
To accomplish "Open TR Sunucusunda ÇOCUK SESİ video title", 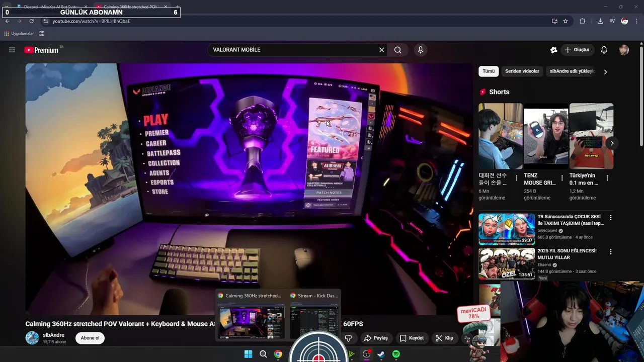I will (x=571, y=220).
